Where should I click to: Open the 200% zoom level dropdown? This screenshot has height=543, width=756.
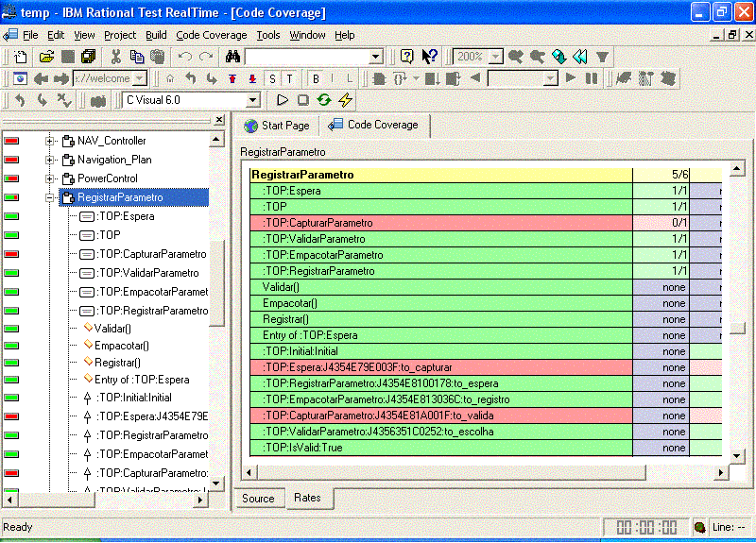(x=495, y=57)
